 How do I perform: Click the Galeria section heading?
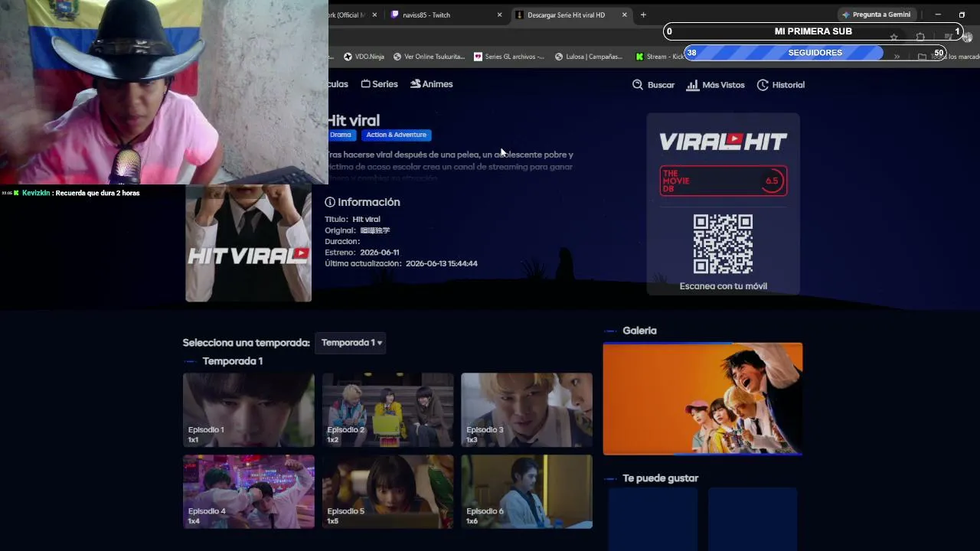click(640, 331)
